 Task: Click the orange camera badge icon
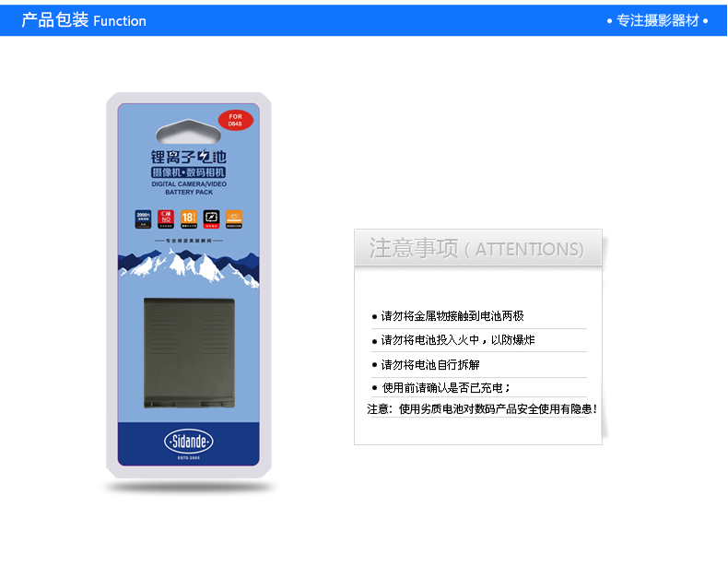tap(234, 219)
